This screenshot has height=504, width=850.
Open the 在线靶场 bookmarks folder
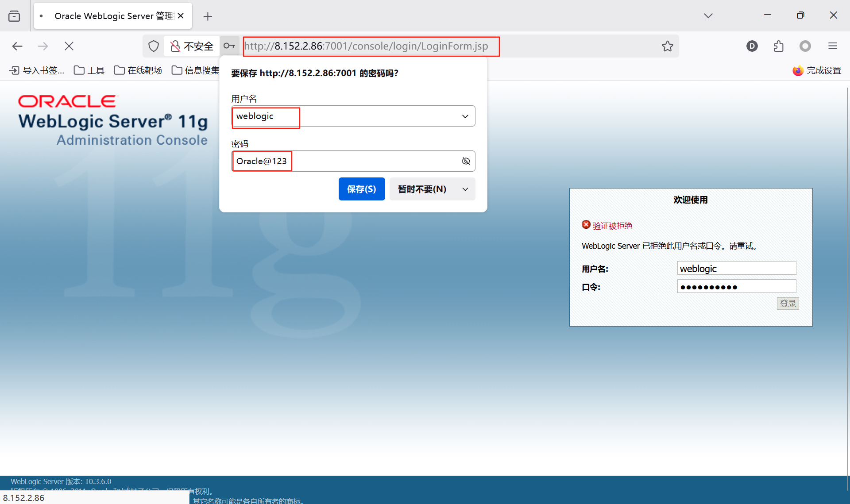coord(138,70)
